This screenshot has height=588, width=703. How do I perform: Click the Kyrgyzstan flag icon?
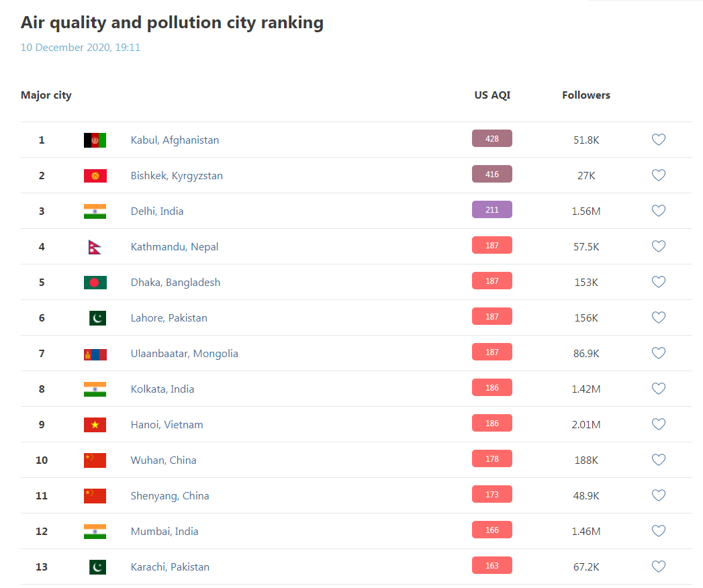95,176
